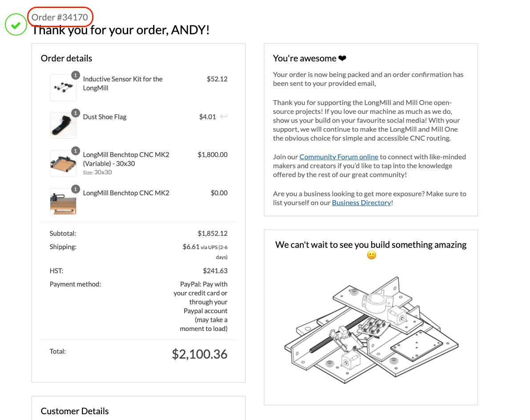Image resolution: width=530 pixels, height=420 pixels.
Task: Click the Inductive Sensor Kit product thumbnail
Action: point(63,88)
